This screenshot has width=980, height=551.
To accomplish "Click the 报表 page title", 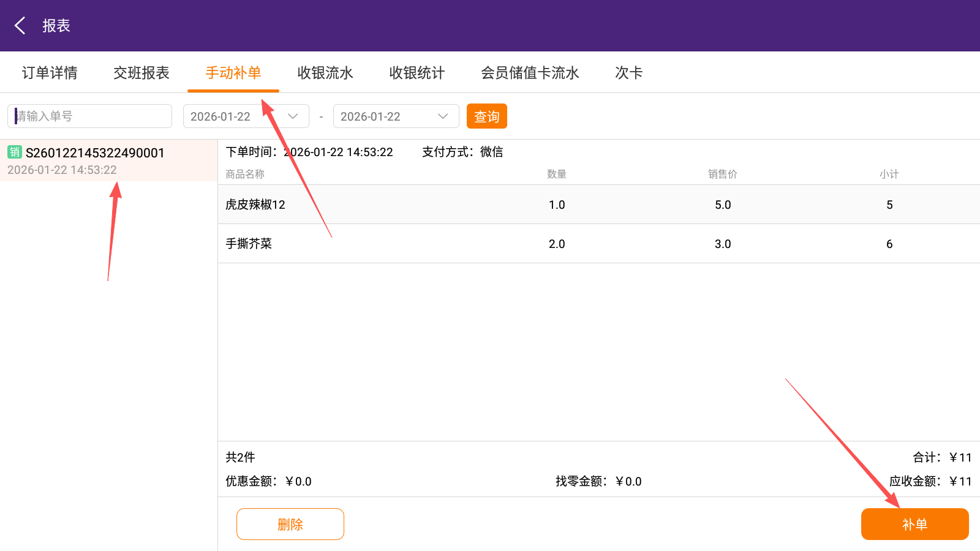I will coord(56,26).
